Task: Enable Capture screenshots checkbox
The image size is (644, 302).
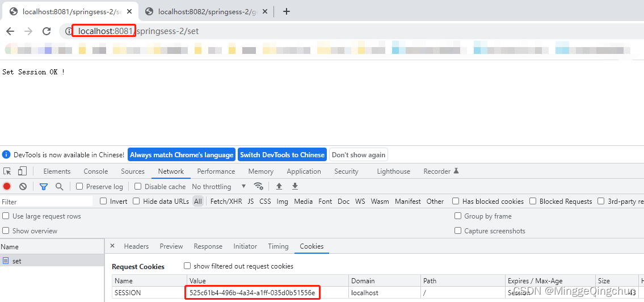Action: click(x=457, y=230)
